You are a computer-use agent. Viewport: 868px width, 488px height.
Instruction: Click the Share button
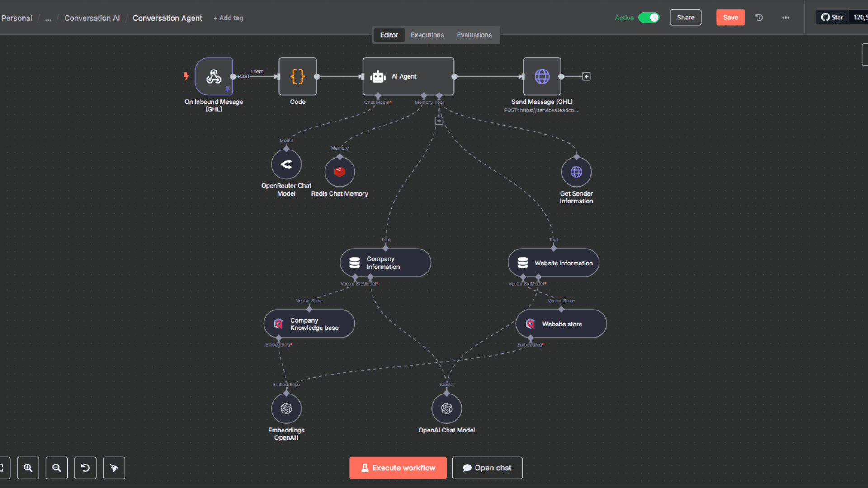click(x=685, y=18)
